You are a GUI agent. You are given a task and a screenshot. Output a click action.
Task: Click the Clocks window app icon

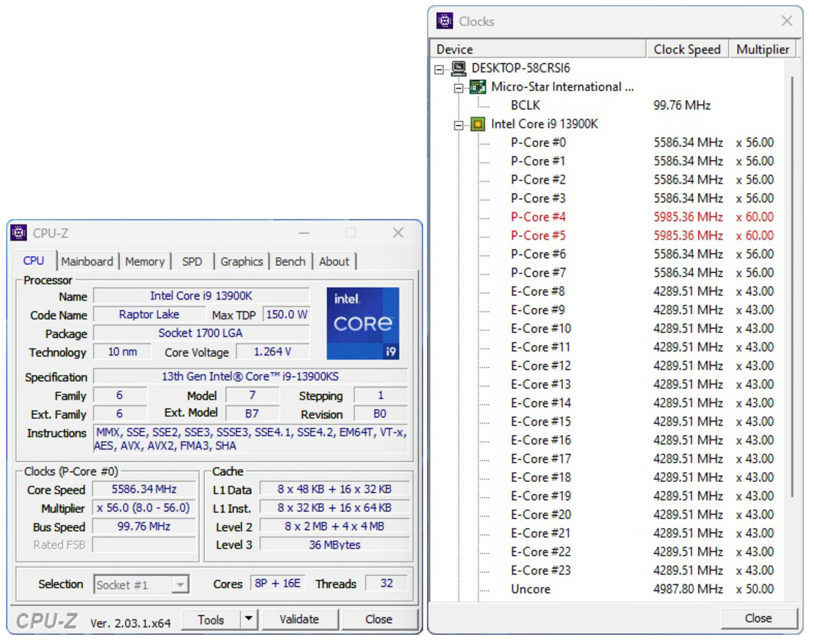[x=445, y=21]
